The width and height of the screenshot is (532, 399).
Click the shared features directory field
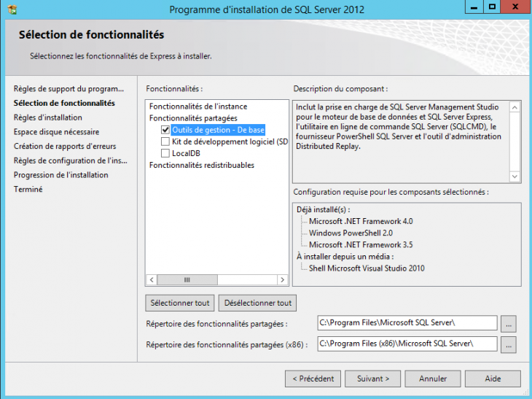pos(407,322)
